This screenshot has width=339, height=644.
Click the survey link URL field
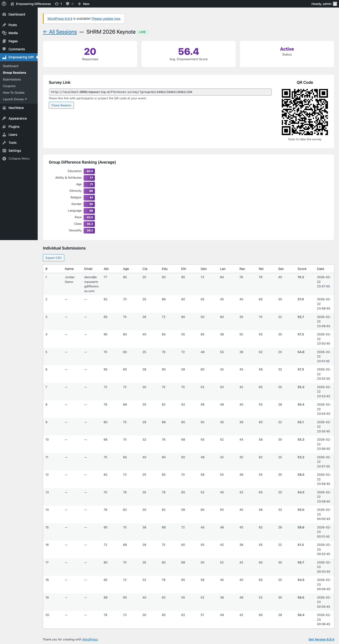click(x=160, y=92)
